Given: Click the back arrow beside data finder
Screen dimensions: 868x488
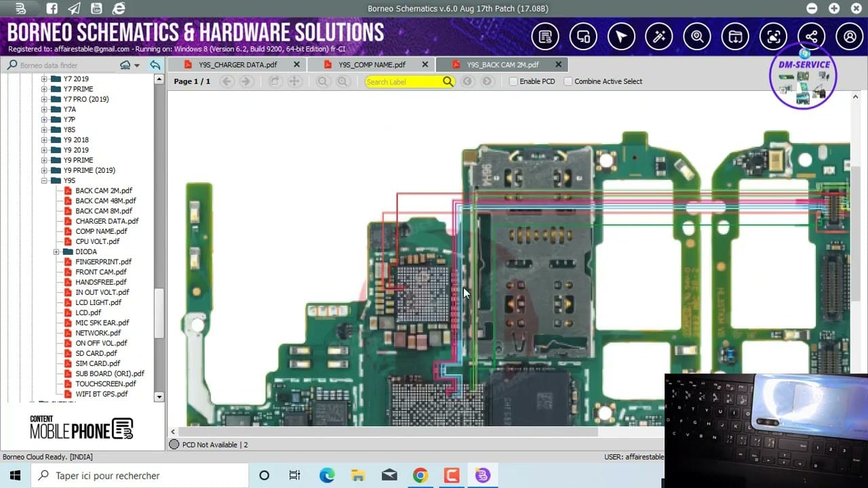Looking at the screenshot, I should pyautogui.click(x=155, y=65).
